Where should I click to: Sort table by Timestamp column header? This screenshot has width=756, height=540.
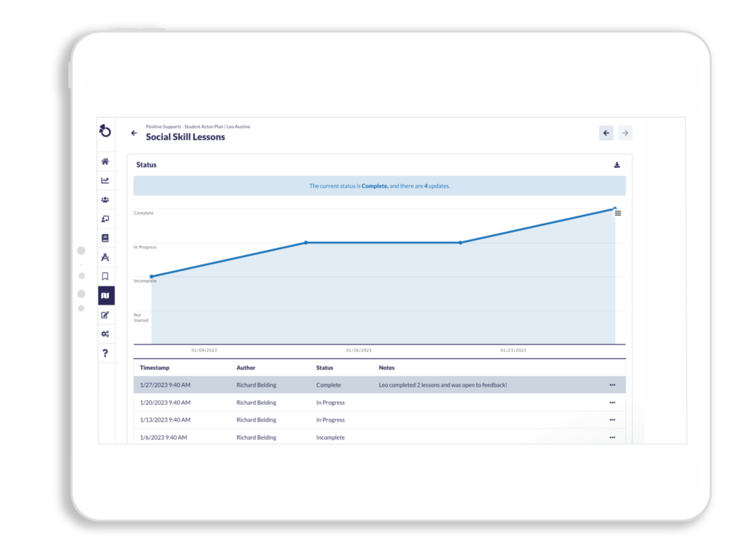pyautogui.click(x=155, y=368)
